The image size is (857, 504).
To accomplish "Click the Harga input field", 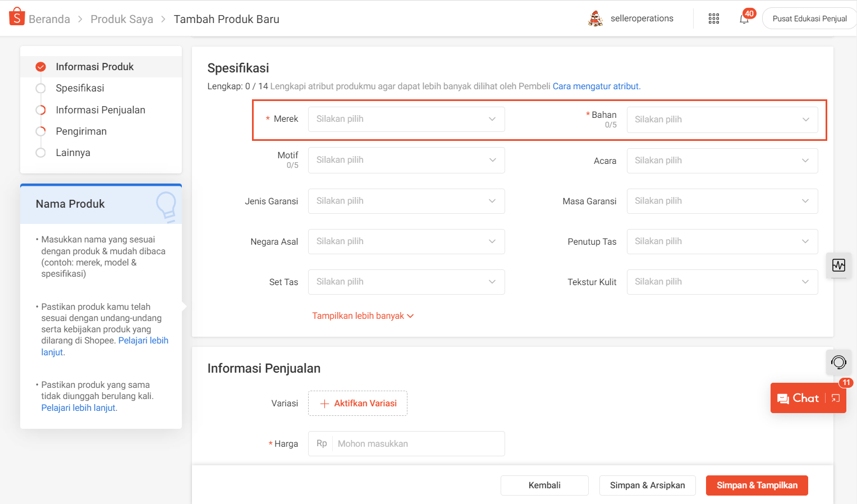I will coord(418,443).
